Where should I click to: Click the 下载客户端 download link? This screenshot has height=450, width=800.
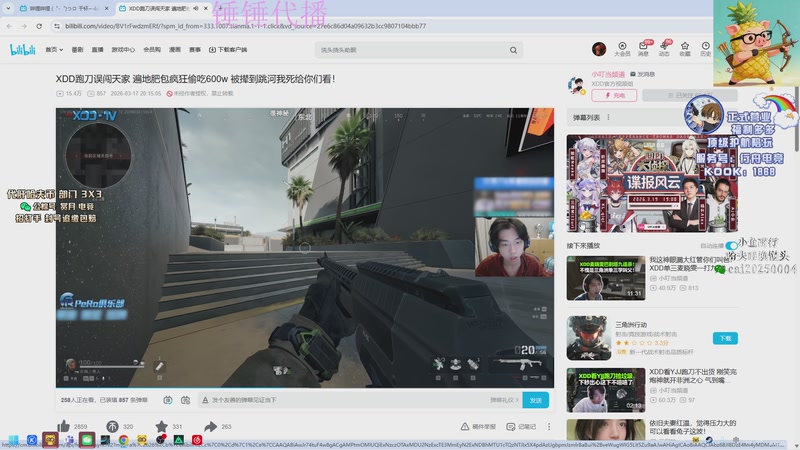[228, 49]
